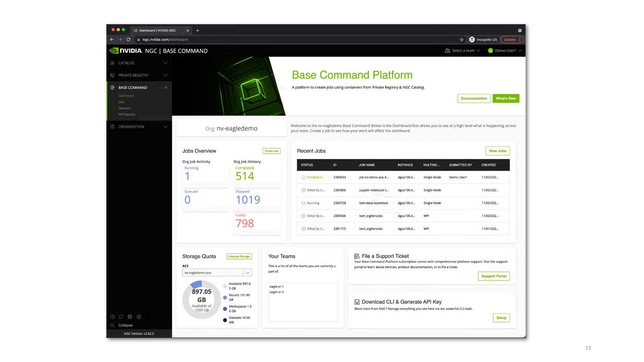Image resolution: width=644 pixels, height=362 pixels.
Task: Click the Create Job button
Action: tap(271, 151)
